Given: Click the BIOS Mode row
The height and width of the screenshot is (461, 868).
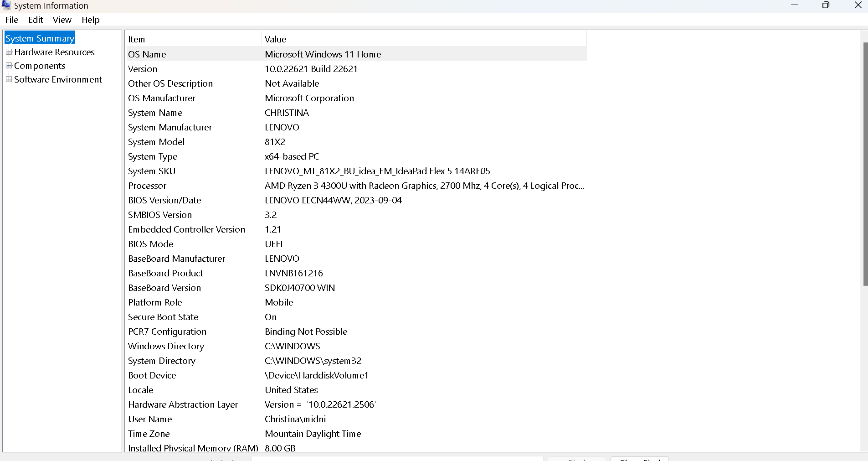Looking at the screenshot, I should 356,244.
